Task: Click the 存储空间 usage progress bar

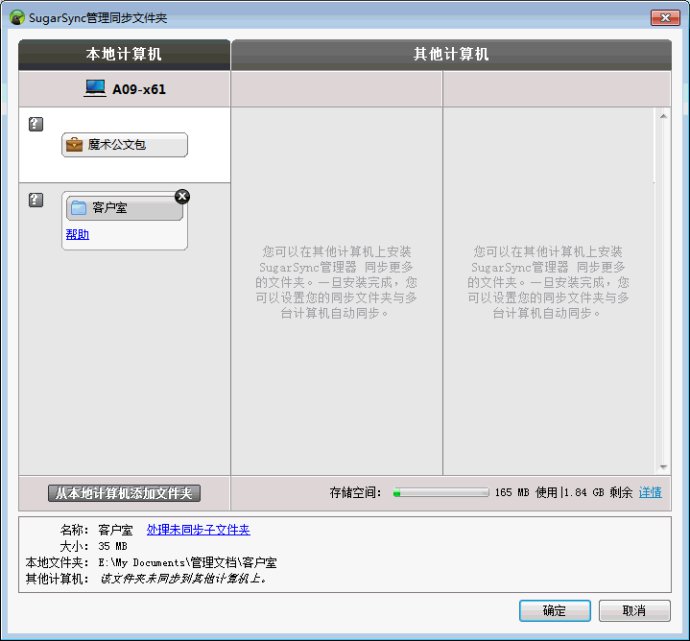Action: click(x=441, y=493)
